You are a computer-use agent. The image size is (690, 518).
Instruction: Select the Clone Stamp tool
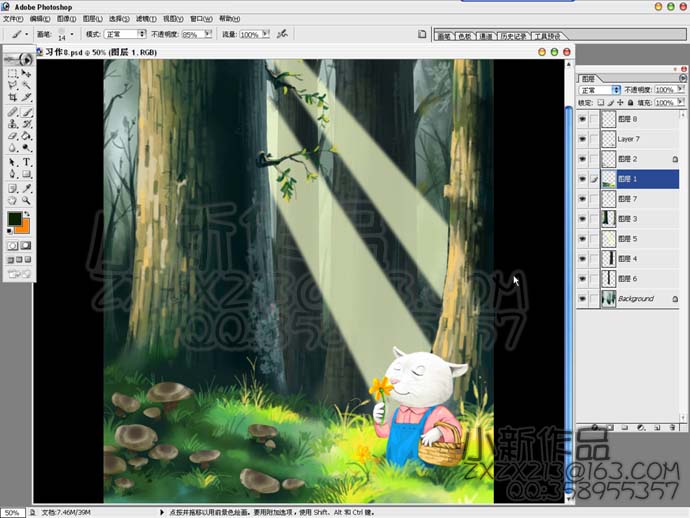point(12,124)
